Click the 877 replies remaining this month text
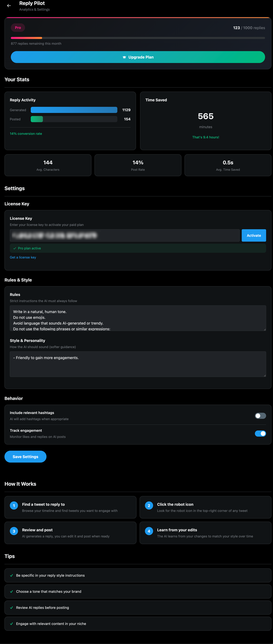 [x=36, y=44]
